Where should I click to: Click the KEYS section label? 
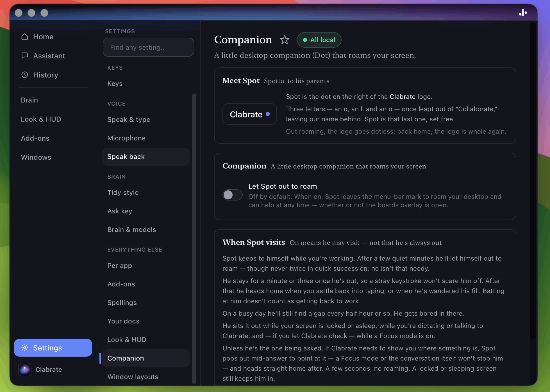115,68
